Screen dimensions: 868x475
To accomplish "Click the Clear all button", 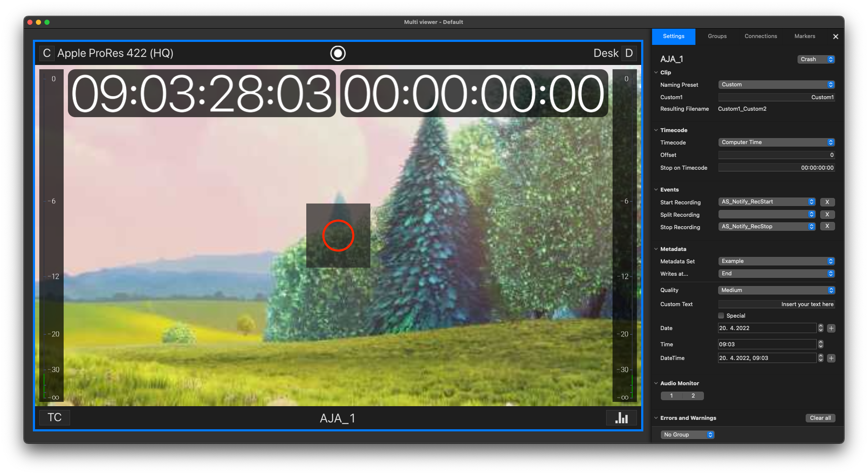I will pos(820,418).
